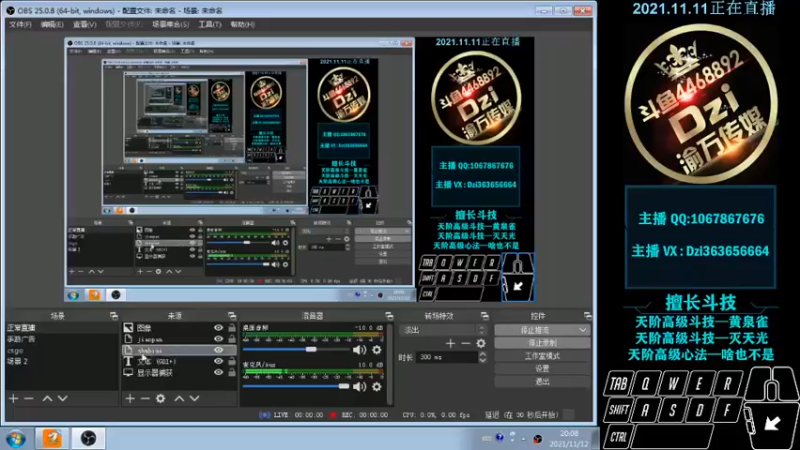Open the 工具(T) menu
The image size is (800, 450).
tap(210, 24)
